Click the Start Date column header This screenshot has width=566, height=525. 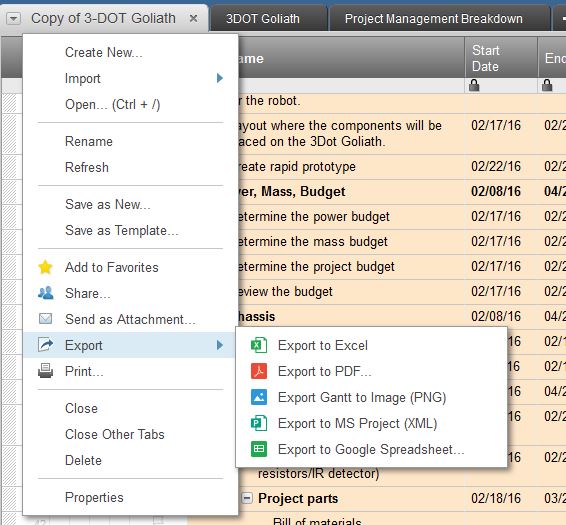pos(501,58)
